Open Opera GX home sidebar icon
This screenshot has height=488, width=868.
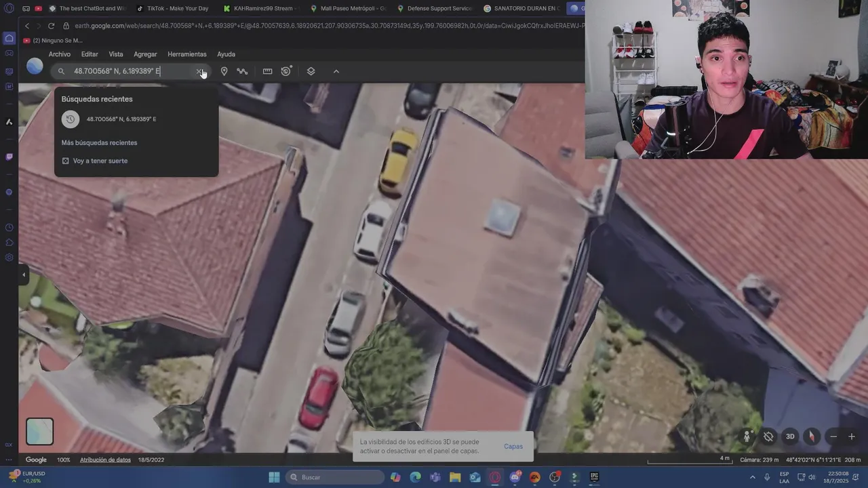pyautogui.click(x=9, y=38)
